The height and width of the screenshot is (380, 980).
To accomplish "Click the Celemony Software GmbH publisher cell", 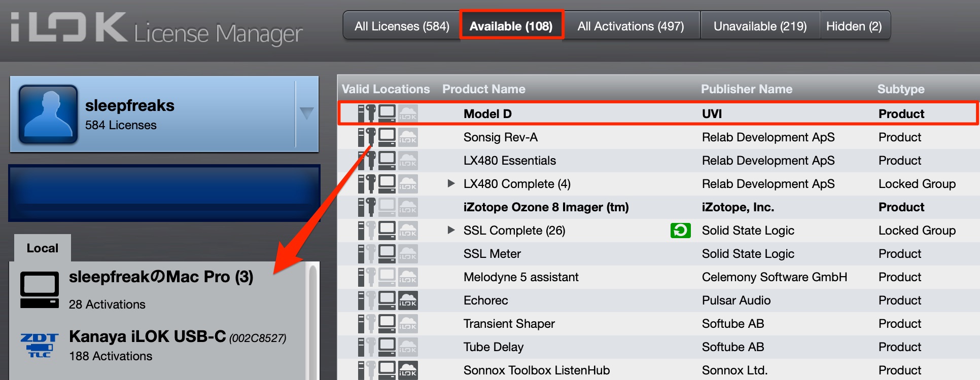I will 775,277.
